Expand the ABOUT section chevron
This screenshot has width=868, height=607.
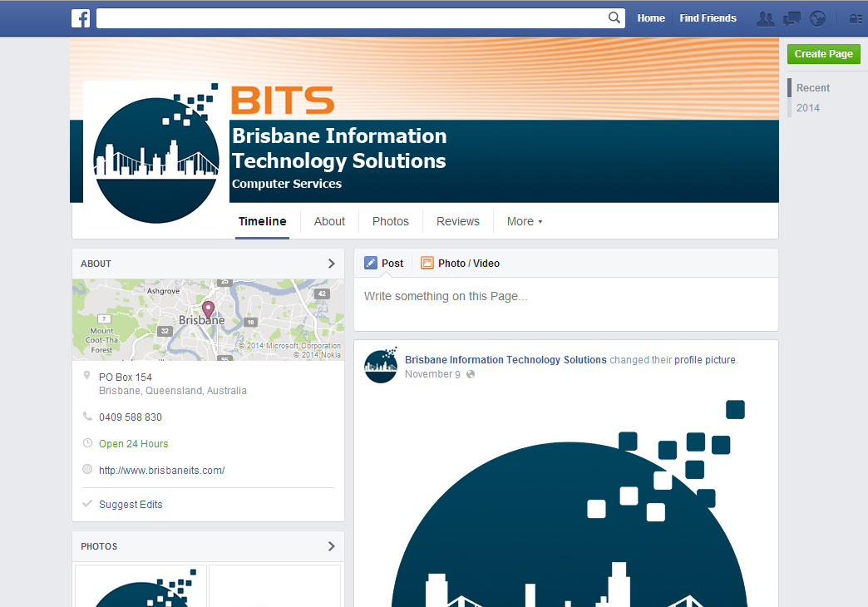[x=331, y=264]
